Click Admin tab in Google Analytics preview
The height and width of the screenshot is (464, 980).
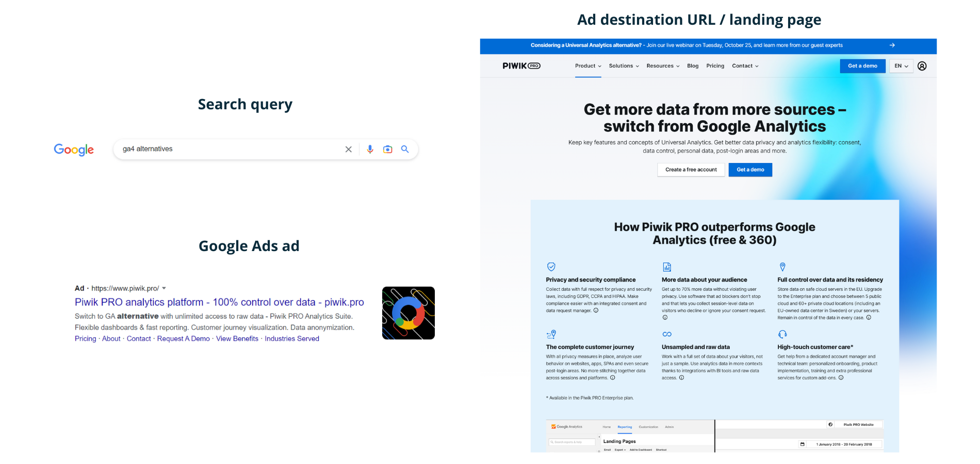pyautogui.click(x=669, y=427)
